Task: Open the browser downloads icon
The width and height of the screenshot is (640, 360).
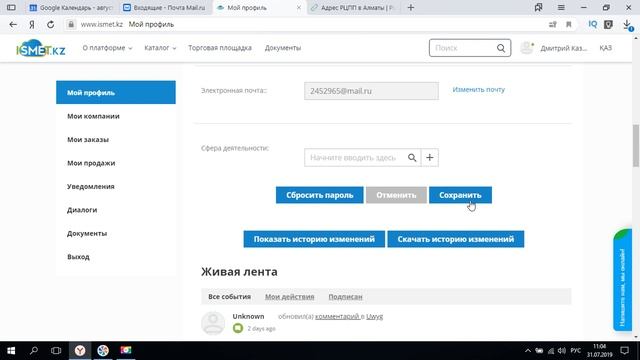Action: [x=627, y=25]
